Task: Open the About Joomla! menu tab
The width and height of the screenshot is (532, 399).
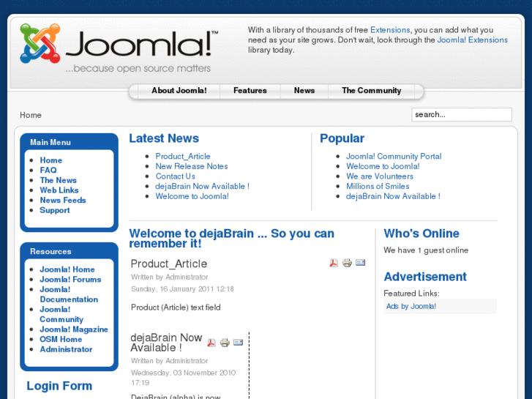Action: [179, 91]
